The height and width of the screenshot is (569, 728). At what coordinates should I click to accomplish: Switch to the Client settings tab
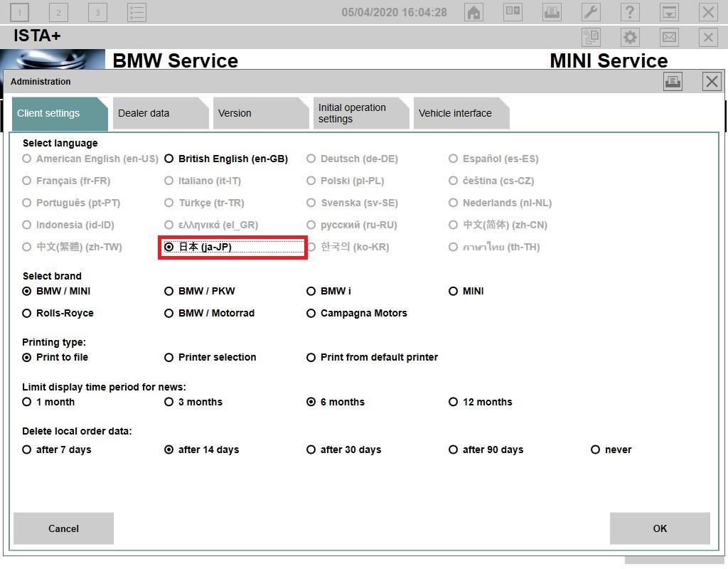(x=60, y=113)
